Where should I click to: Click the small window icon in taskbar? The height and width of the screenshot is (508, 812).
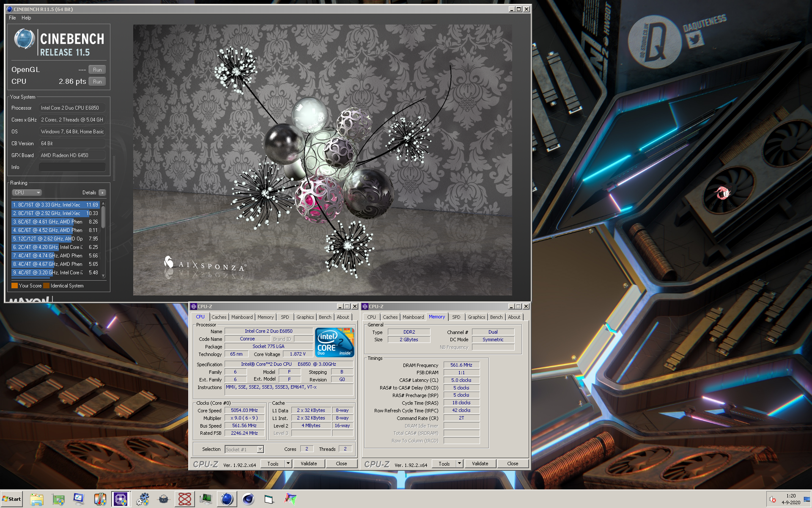pos(269,499)
